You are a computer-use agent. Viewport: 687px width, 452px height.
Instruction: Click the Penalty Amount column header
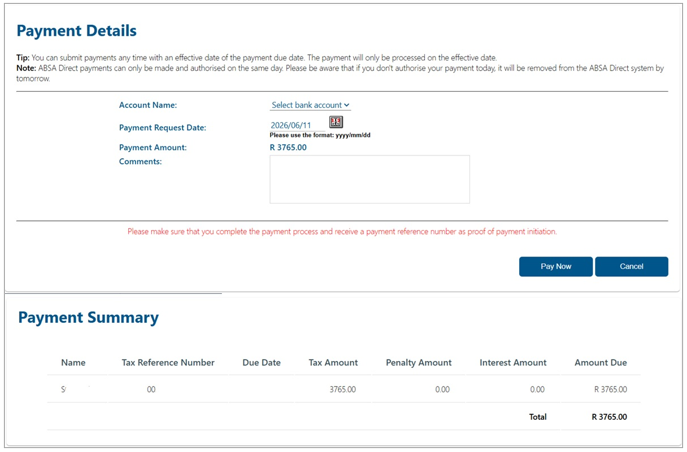[x=418, y=363]
